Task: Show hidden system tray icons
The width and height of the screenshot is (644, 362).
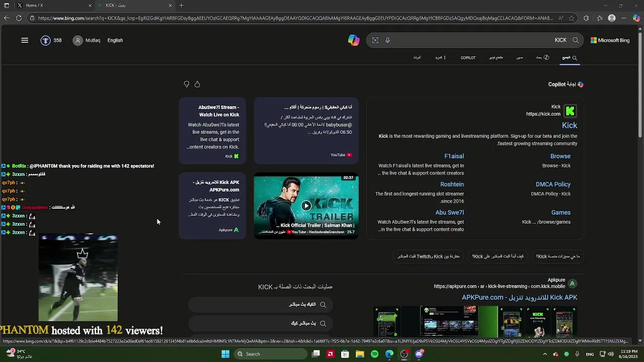Action: click(x=545, y=354)
